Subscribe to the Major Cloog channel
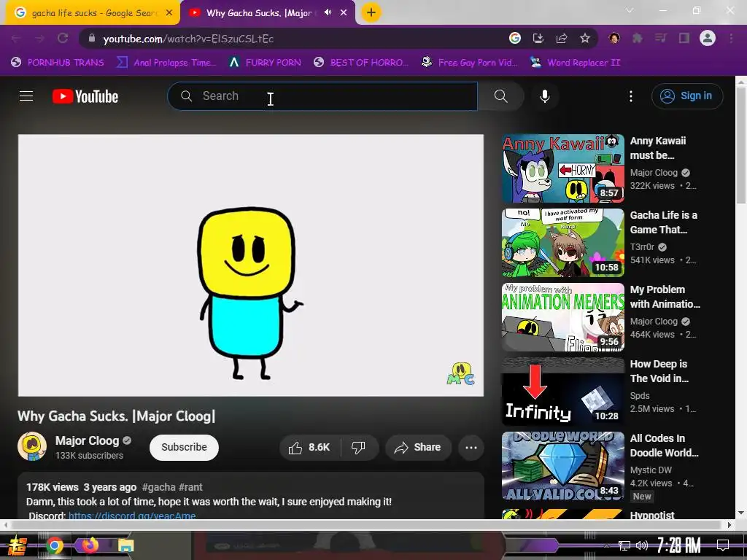747x560 pixels. pos(184,447)
